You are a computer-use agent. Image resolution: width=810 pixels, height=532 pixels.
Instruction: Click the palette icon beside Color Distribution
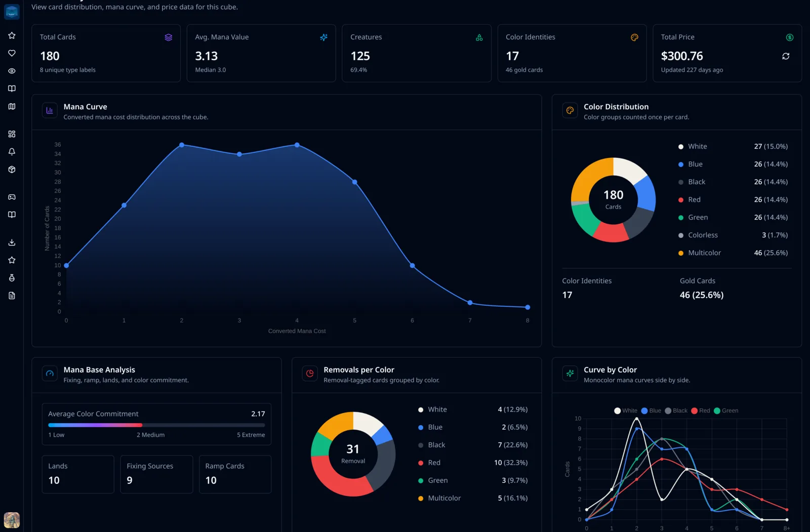570,110
